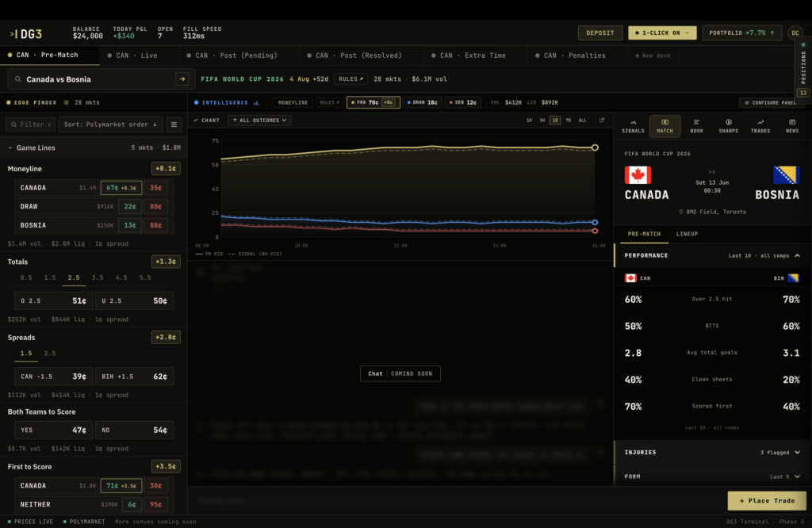This screenshot has width=812, height=528.
Task: Click the search magnifier icon in match search
Action: [x=17, y=79]
